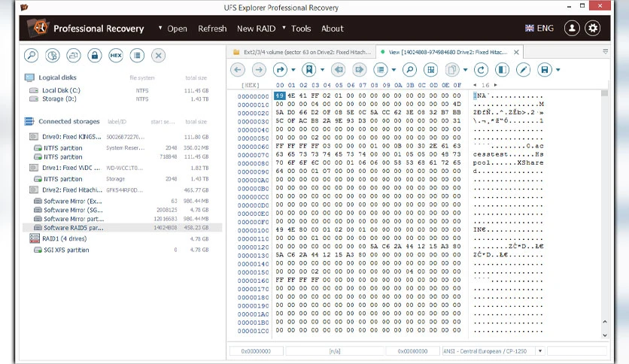This screenshot has width=629, height=364.
Task: Open dropdown arrow next to list view icon
Action: (394, 70)
